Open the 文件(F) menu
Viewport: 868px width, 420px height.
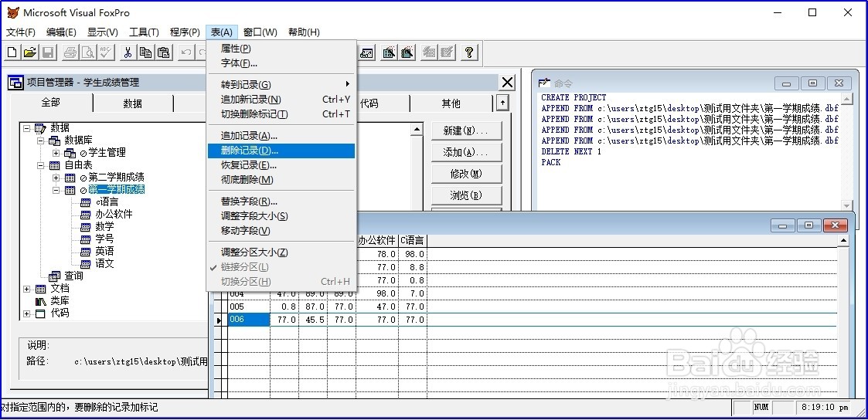pyautogui.click(x=20, y=32)
